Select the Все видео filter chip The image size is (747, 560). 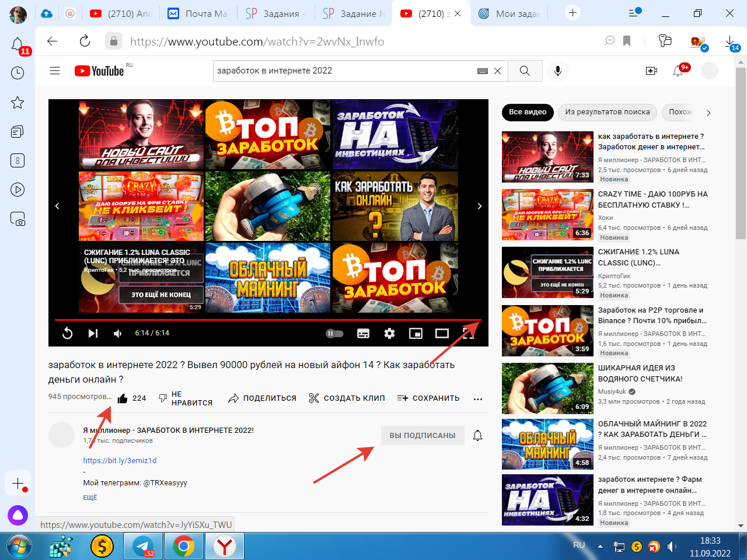point(528,112)
